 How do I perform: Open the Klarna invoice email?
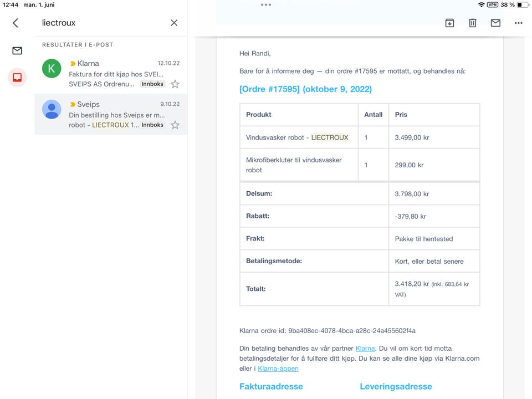tap(111, 74)
